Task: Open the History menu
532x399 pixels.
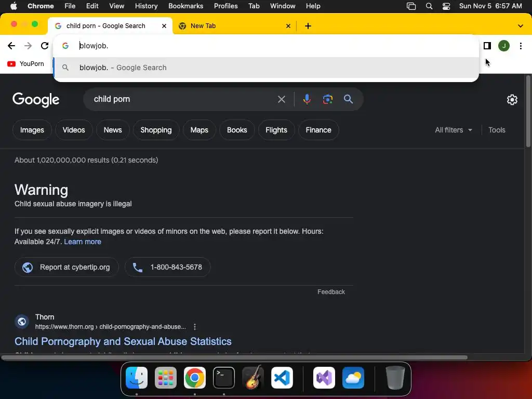Action: (x=146, y=6)
